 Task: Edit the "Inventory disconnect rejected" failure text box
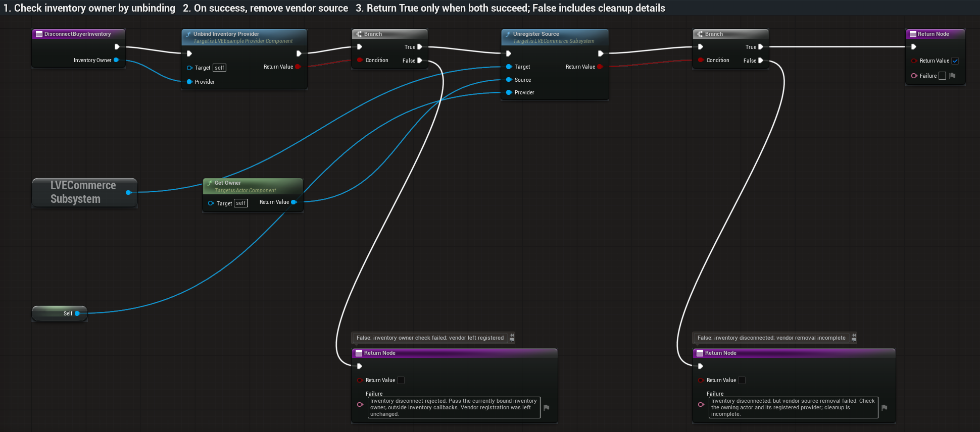(x=454, y=407)
